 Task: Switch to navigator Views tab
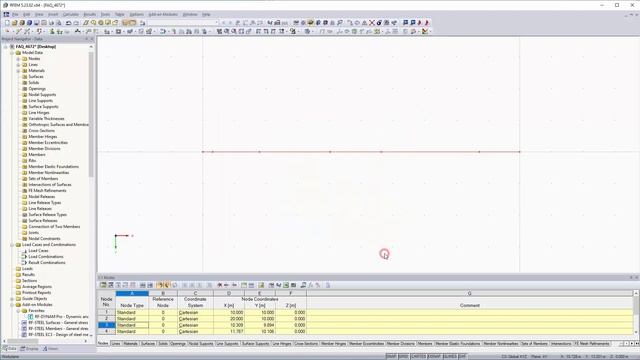coord(51,349)
